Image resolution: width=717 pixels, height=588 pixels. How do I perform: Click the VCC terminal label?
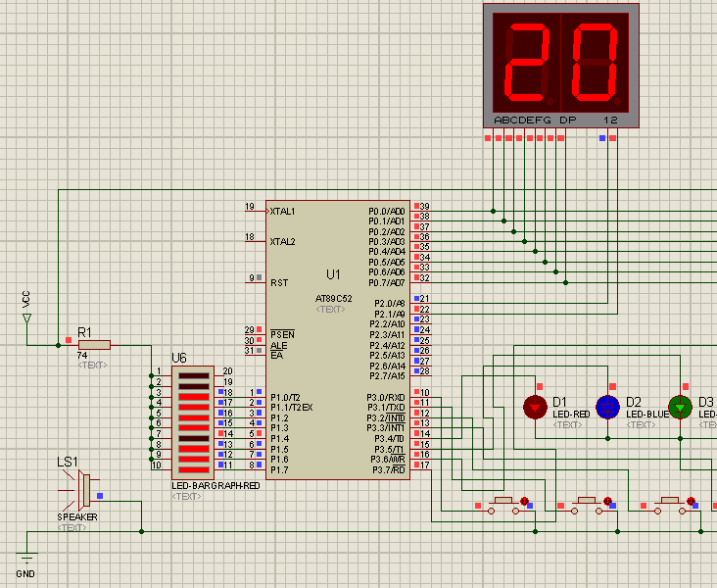[x=26, y=299]
